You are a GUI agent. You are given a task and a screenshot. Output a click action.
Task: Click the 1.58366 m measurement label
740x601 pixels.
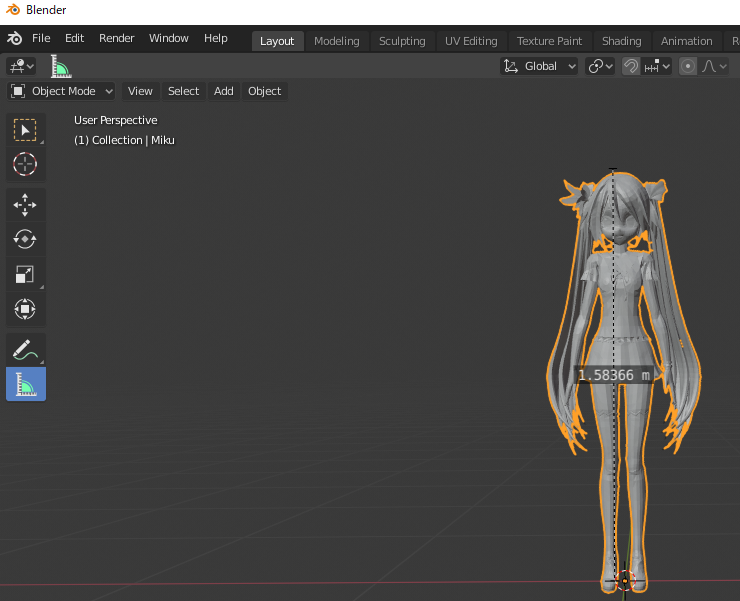tap(614, 375)
